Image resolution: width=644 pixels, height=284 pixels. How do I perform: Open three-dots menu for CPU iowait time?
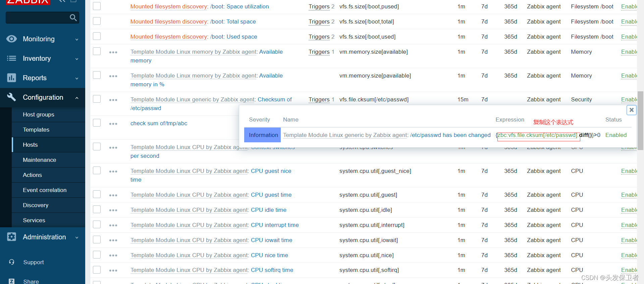[x=113, y=241]
